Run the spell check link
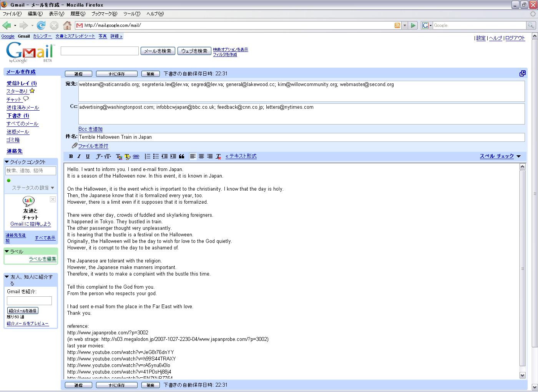 click(x=496, y=156)
